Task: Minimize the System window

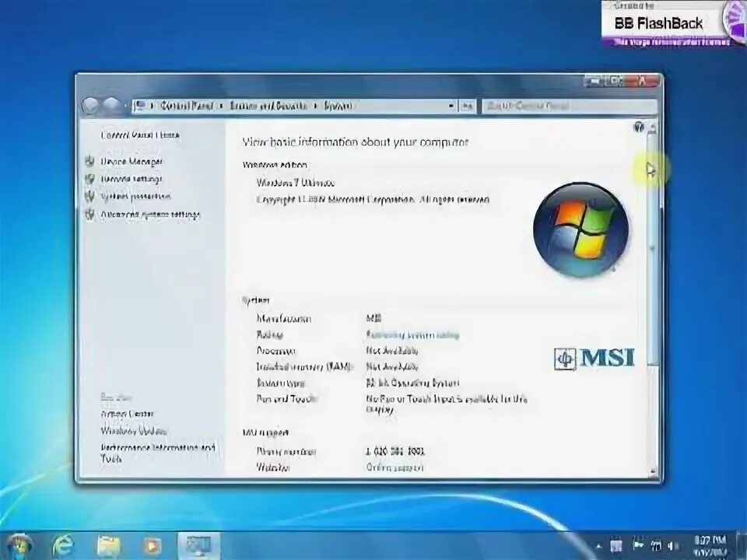Action: (594, 80)
